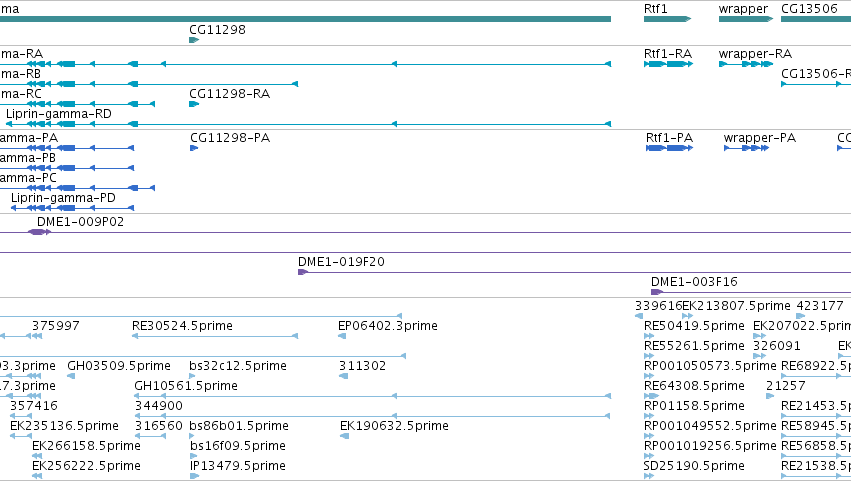This screenshot has height=481, width=851.
Task: Select the RP001050573.5prime EST label
Action: pyautogui.click(x=710, y=366)
